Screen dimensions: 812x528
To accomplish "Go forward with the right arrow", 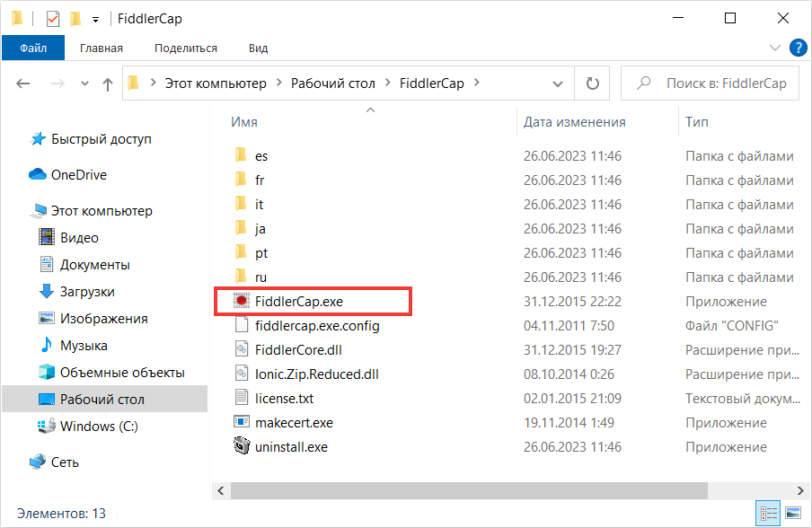I will pyautogui.click(x=57, y=84).
